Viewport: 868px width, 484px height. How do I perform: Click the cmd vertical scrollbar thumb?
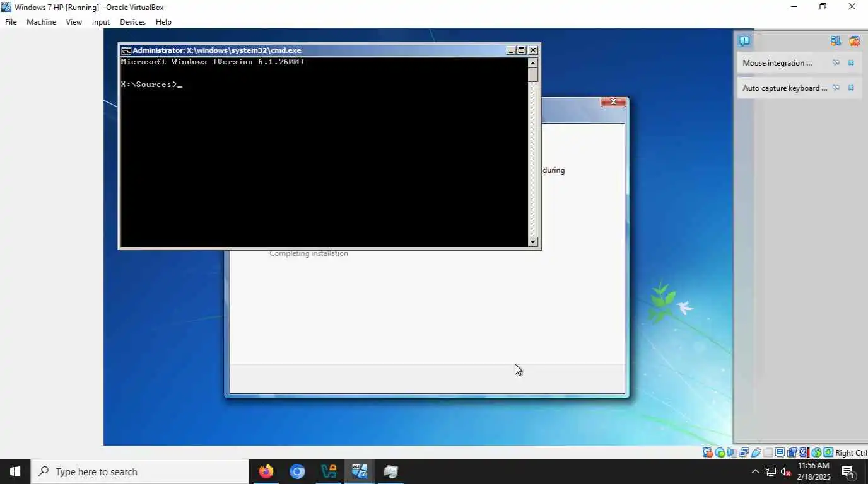(x=533, y=74)
